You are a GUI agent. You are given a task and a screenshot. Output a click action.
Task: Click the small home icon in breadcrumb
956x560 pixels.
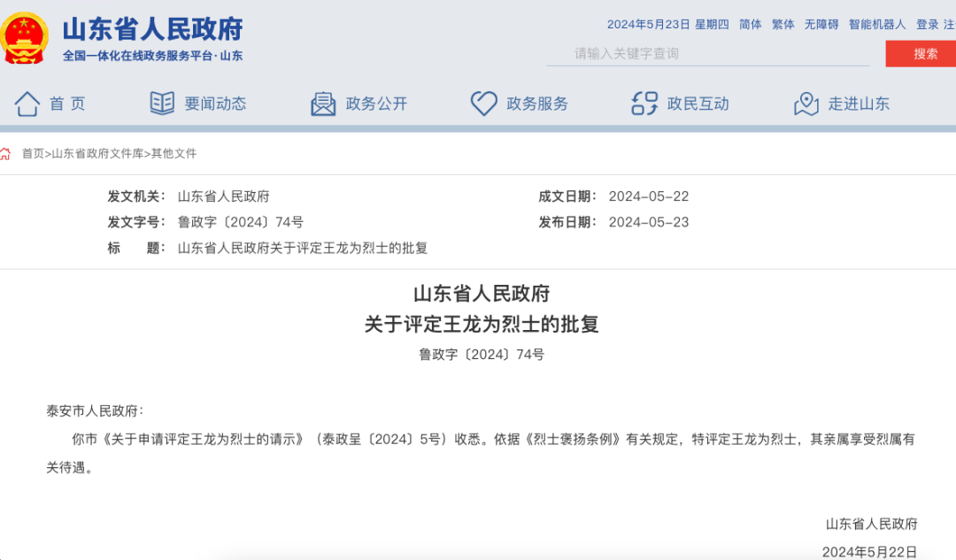[6, 154]
